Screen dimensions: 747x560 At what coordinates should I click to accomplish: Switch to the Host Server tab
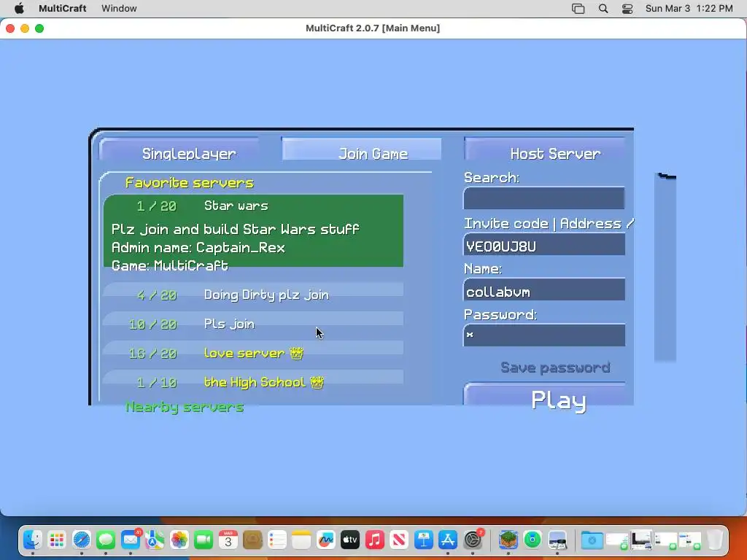544,149
